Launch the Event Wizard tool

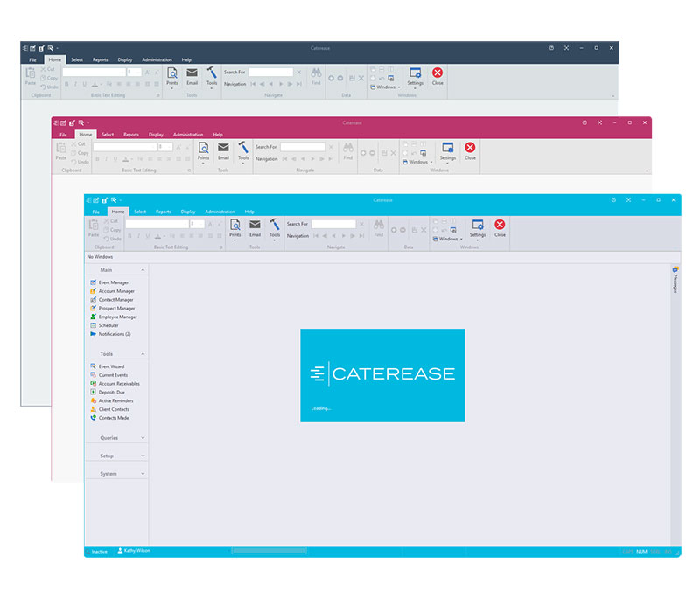(107, 366)
